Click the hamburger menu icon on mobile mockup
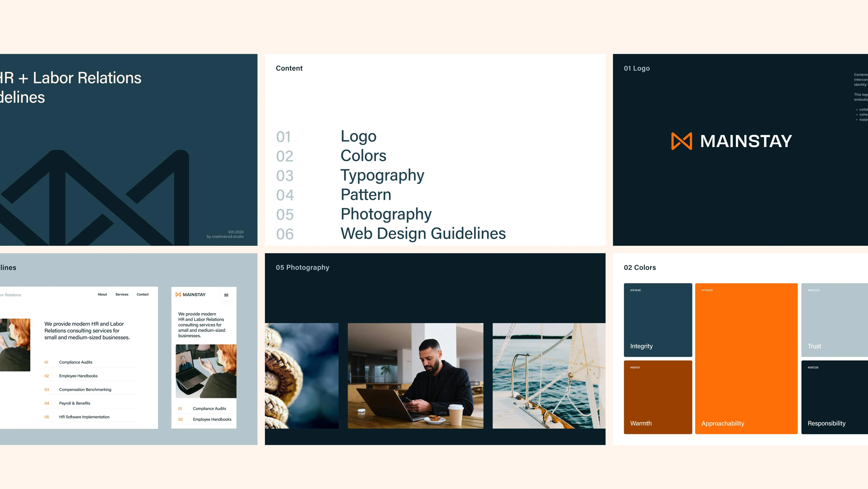868x489 pixels. (226, 294)
